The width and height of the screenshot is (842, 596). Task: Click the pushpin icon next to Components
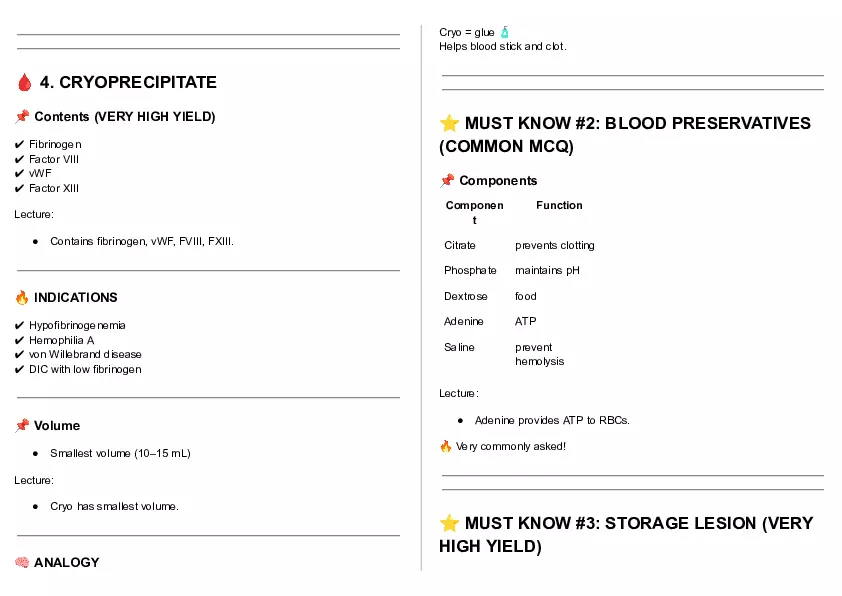pos(447,181)
